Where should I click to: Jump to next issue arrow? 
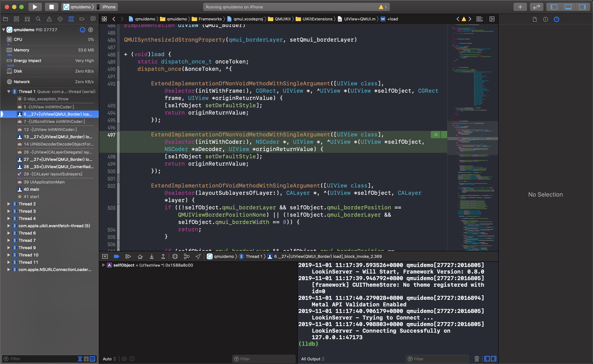tap(470, 19)
